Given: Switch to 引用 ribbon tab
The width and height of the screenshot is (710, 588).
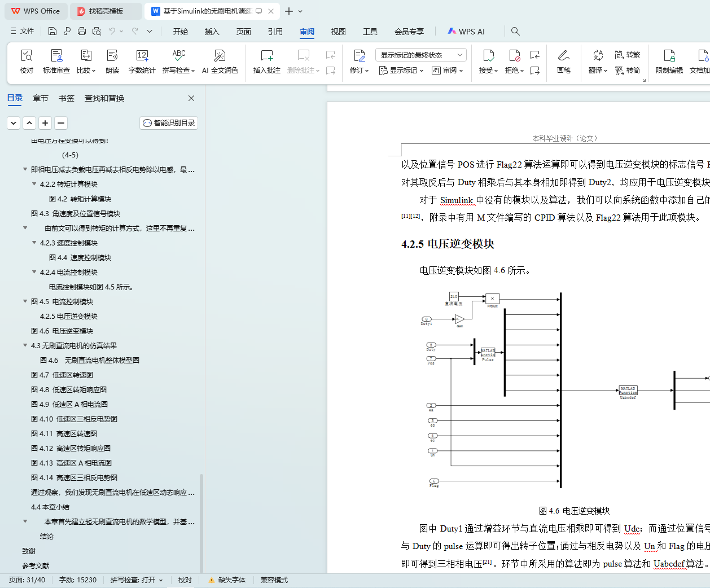Looking at the screenshot, I should pos(275,32).
